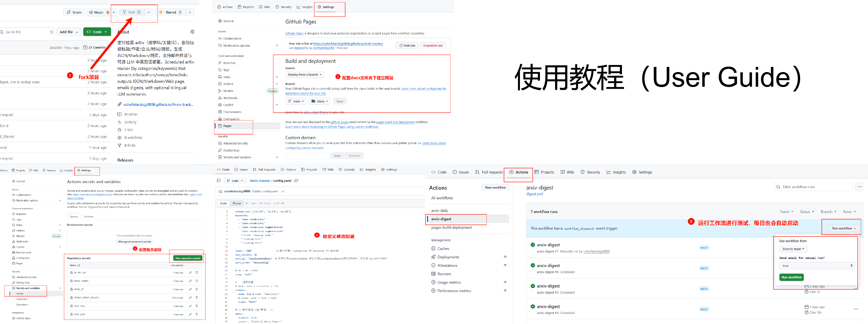Viewport: 868px width, 324px height.
Task: Select pages-build-deployment workflow in sidebar
Action: pos(452,227)
